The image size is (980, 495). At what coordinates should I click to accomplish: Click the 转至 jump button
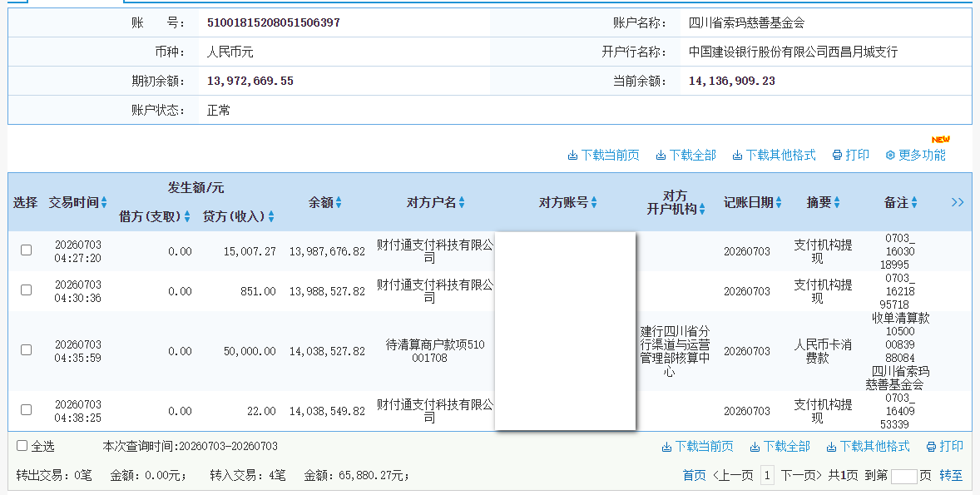pyautogui.click(x=951, y=476)
